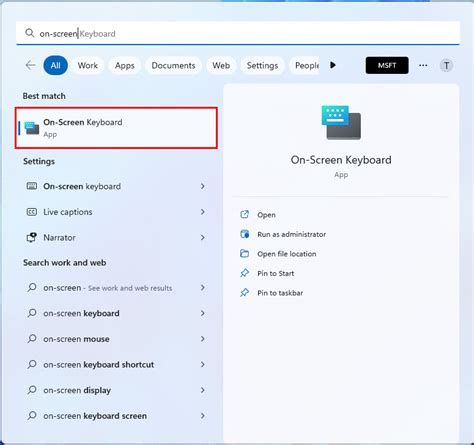Expand 'on-screen mouse' suggestion chevron
Image resolution: width=474 pixels, height=445 pixels.
[x=203, y=339]
